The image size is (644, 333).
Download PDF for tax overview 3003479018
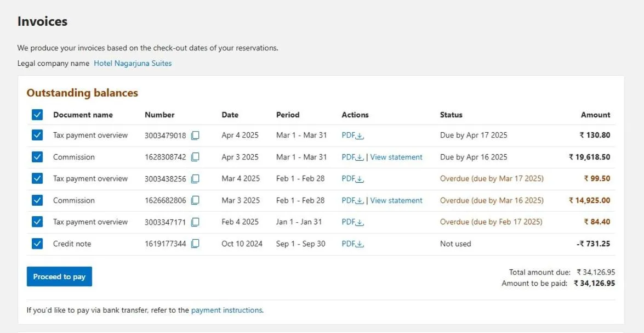click(352, 136)
